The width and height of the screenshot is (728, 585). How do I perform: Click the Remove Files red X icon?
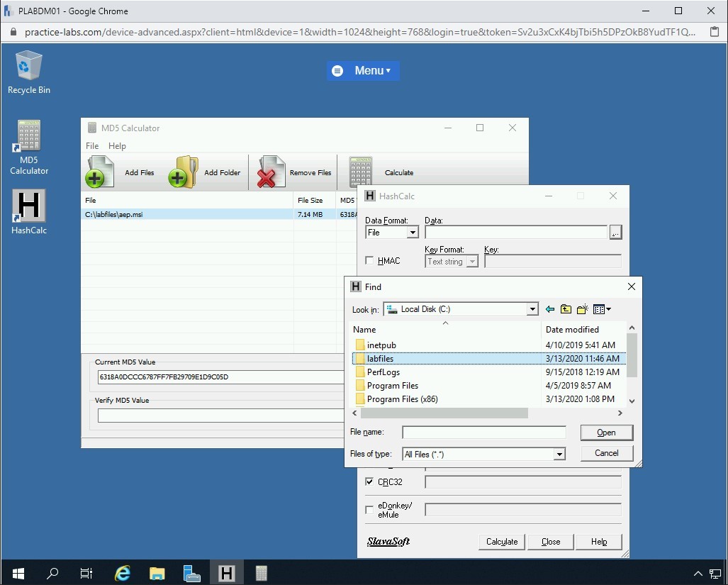point(270,172)
